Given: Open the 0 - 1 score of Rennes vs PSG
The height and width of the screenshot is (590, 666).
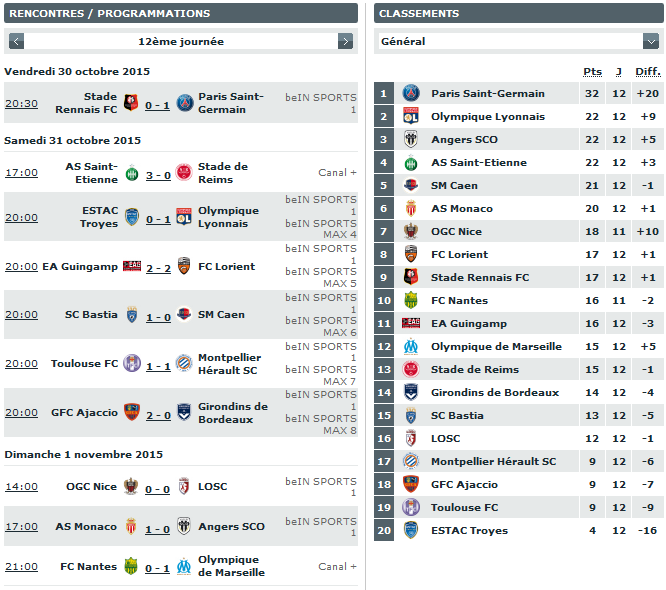Looking at the screenshot, I should [x=157, y=105].
